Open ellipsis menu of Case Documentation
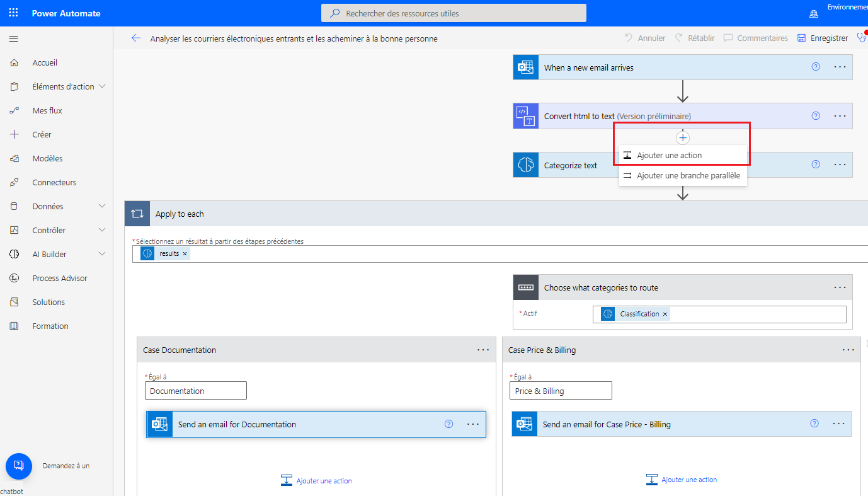This screenshot has height=496, width=868. coord(483,350)
